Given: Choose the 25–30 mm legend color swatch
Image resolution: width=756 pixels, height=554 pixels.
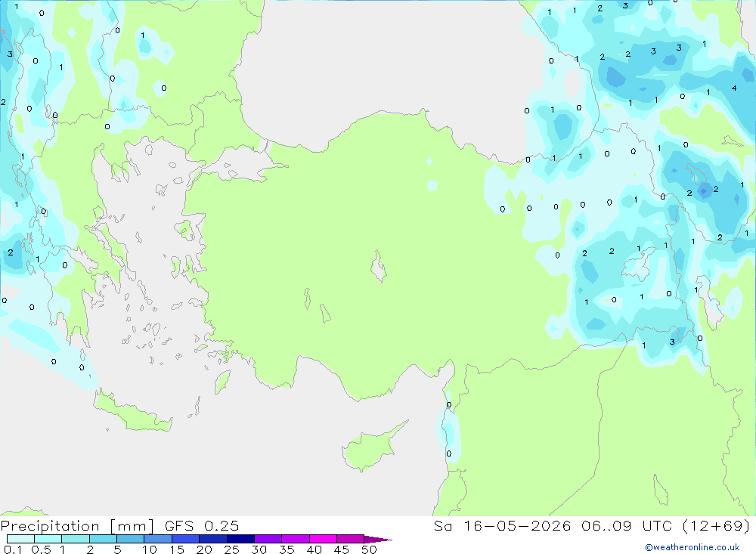Looking at the screenshot, I should coord(240,539).
